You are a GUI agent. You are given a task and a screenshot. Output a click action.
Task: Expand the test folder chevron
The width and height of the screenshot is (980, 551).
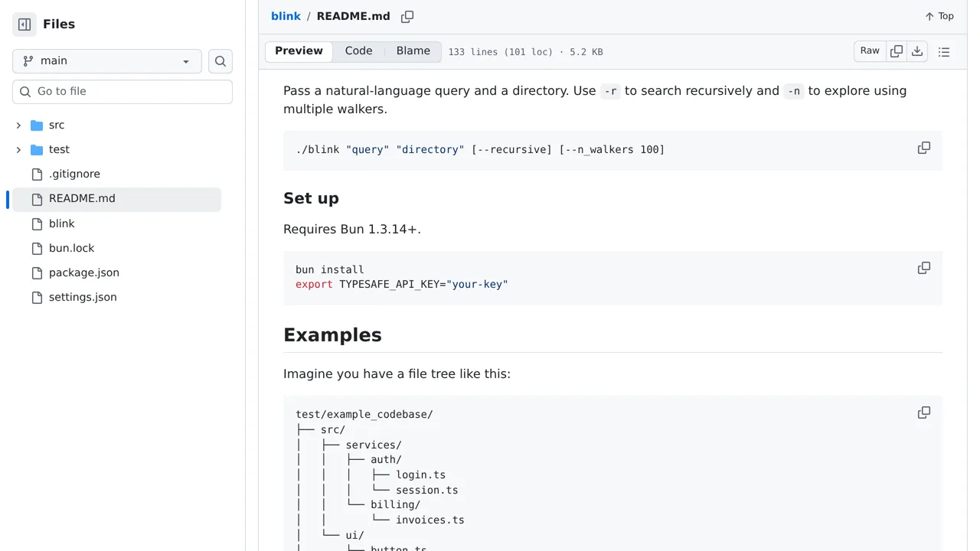[18, 149]
